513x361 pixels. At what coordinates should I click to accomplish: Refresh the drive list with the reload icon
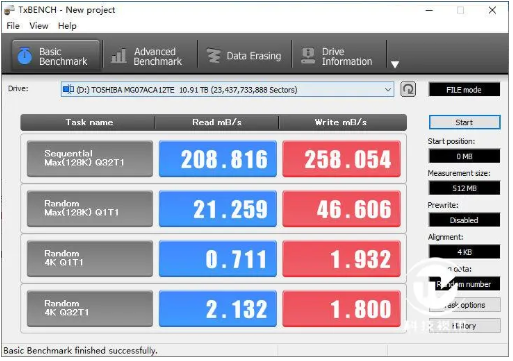408,89
